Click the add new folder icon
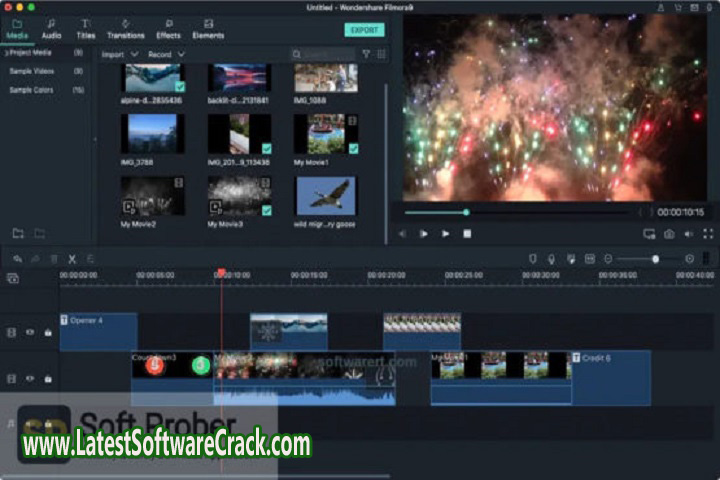Image resolution: width=720 pixels, height=480 pixels. click(18, 233)
